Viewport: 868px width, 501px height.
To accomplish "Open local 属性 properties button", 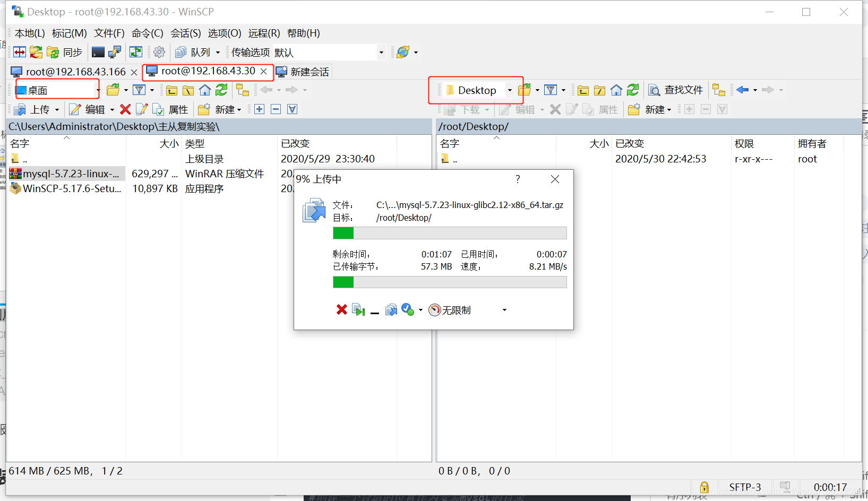I will click(x=170, y=109).
